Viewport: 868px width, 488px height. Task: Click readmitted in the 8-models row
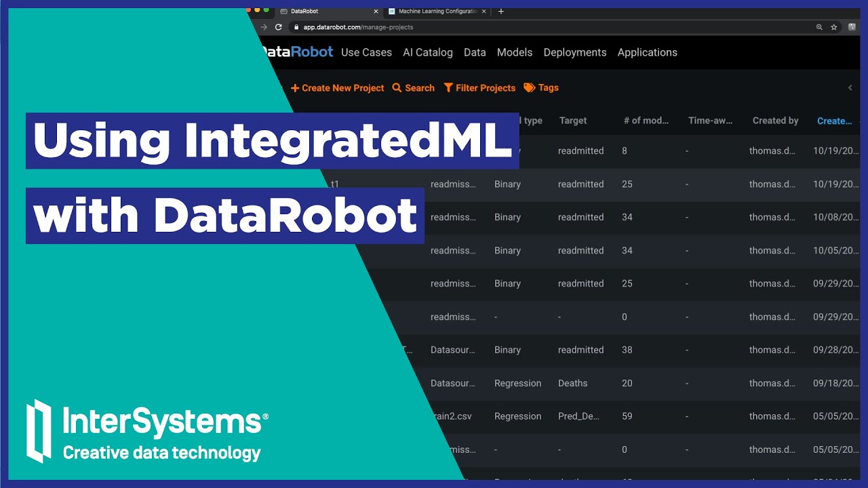click(580, 150)
